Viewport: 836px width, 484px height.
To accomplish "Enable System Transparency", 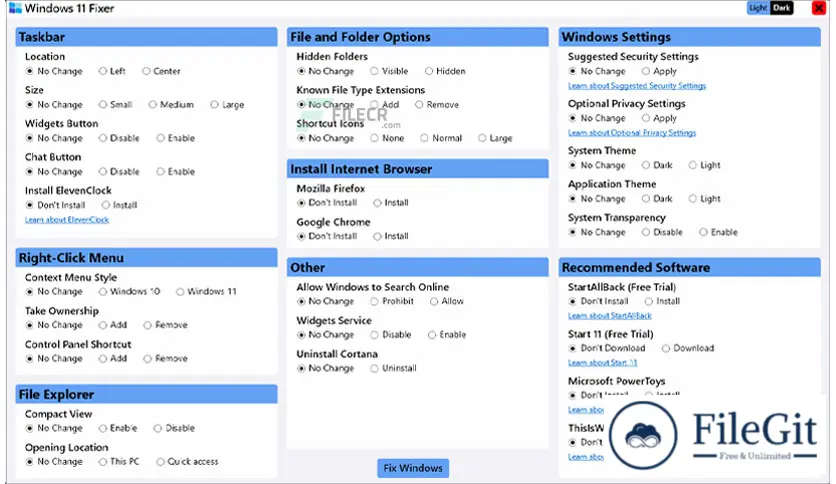I will coord(719,232).
